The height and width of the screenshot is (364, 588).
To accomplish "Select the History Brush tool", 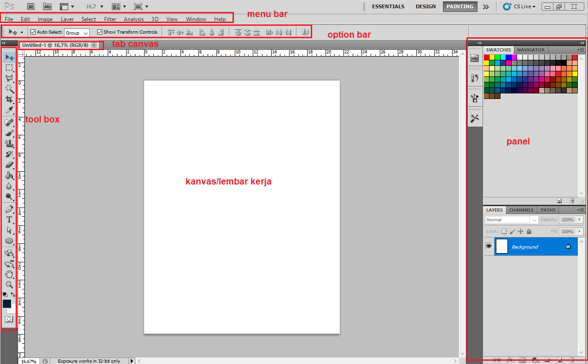I will pyautogui.click(x=9, y=154).
